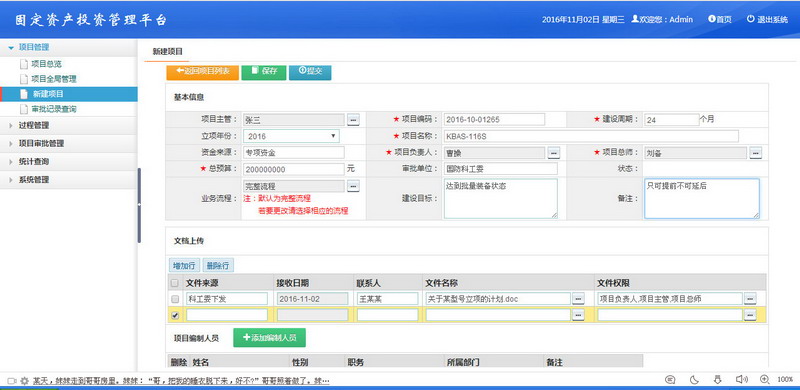Image resolution: width=800 pixels, height=390 pixels.
Task: Click the 所属部门 column header
Action: point(463,362)
